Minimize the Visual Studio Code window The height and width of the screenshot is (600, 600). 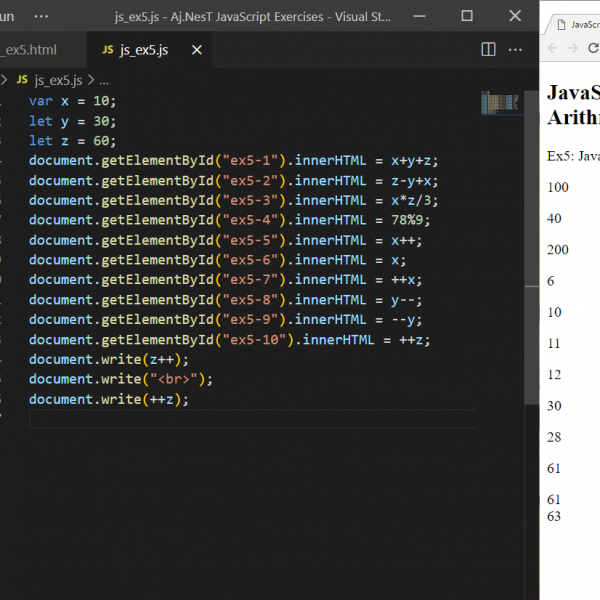tap(421, 16)
